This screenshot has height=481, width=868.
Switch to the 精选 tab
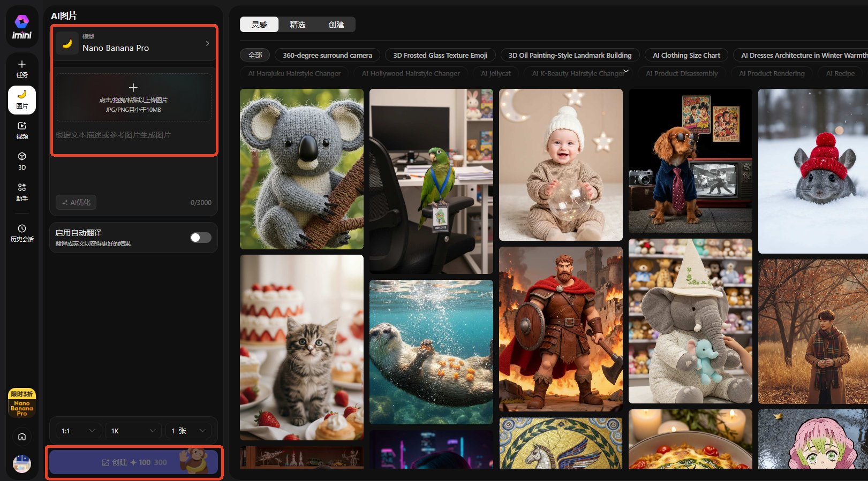(298, 25)
